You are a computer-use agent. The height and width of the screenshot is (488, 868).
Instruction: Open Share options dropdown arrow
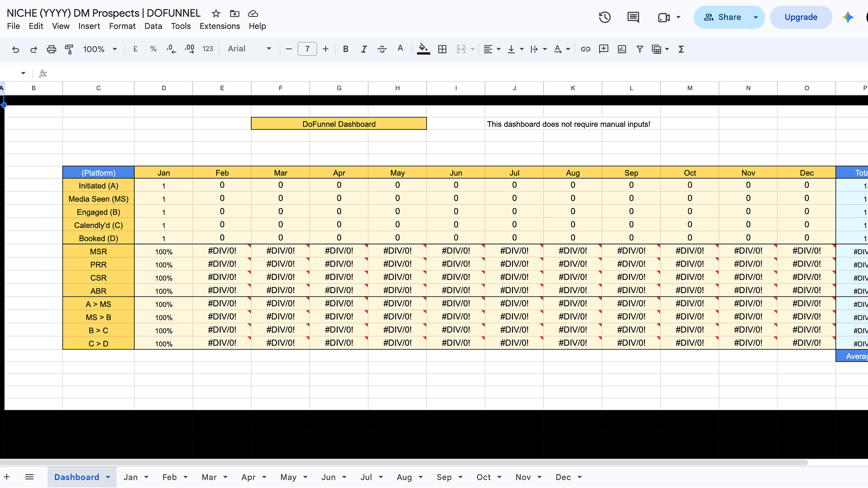pos(755,17)
